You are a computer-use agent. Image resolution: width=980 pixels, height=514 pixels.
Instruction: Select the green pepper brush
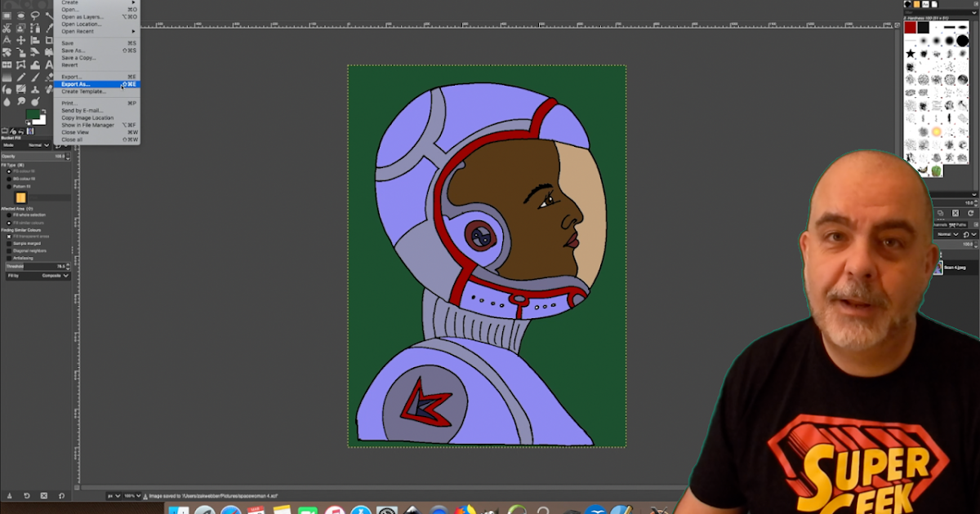point(937,171)
